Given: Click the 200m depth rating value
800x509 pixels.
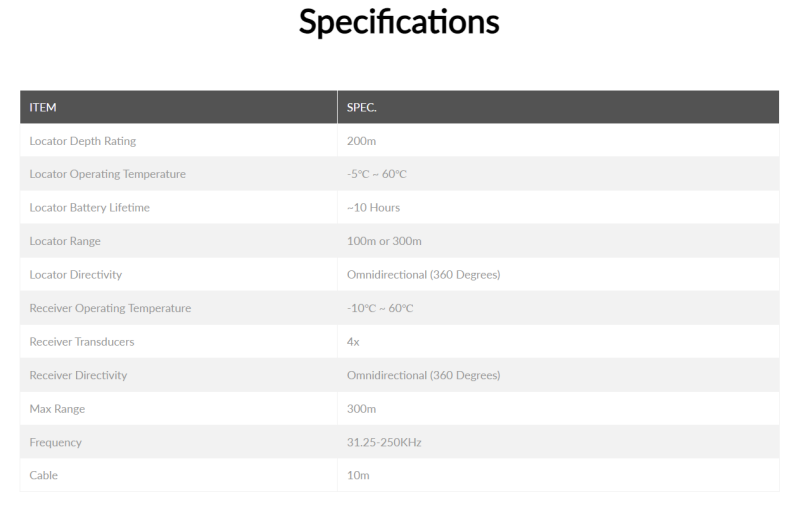Looking at the screenshot, I should click(361, 141).
